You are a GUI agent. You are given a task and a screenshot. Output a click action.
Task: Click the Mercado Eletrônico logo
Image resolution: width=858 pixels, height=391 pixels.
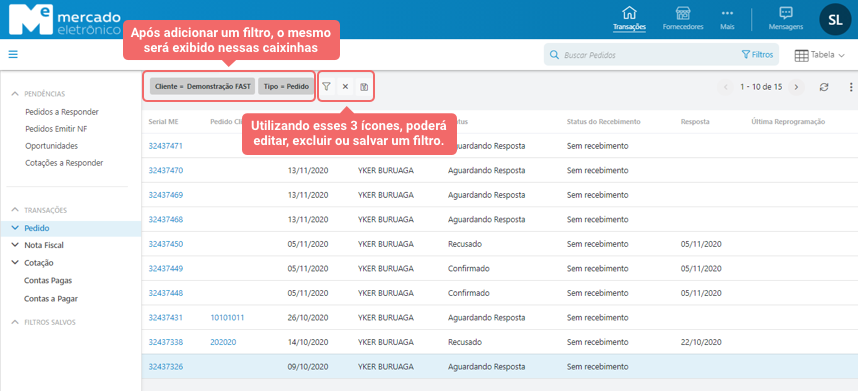(x=65, y=20)
